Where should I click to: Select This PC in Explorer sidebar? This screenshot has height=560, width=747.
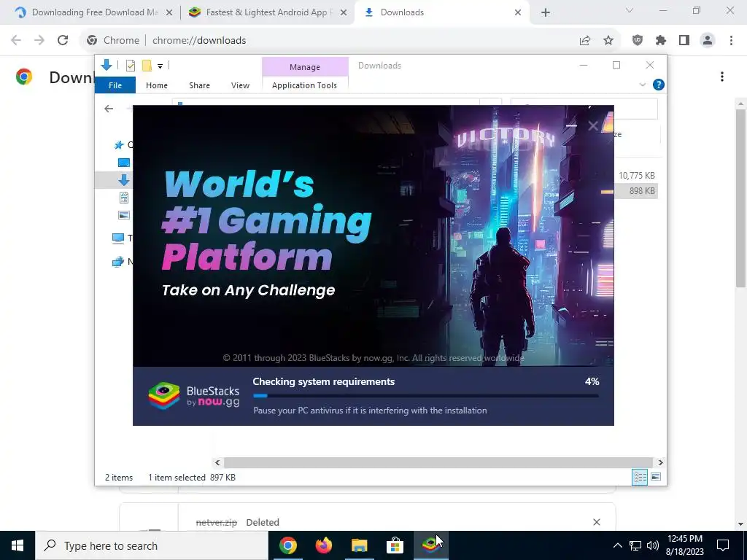click(x=117, y=238)
